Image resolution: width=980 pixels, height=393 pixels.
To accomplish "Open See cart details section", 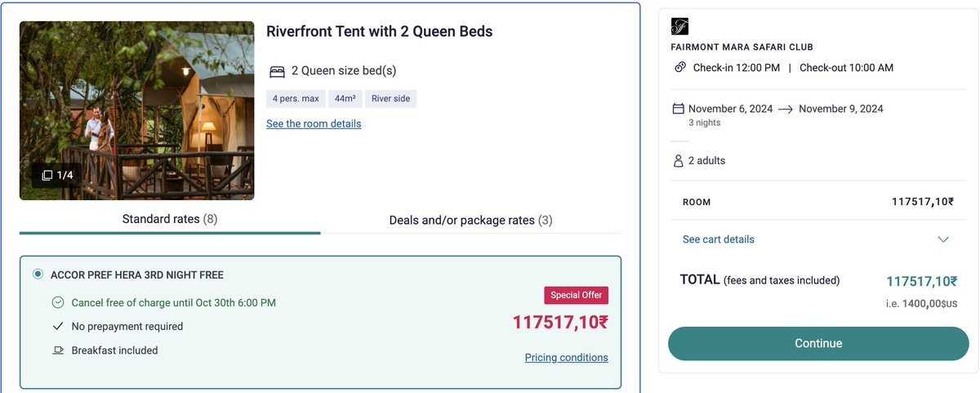I will (719, 239).
